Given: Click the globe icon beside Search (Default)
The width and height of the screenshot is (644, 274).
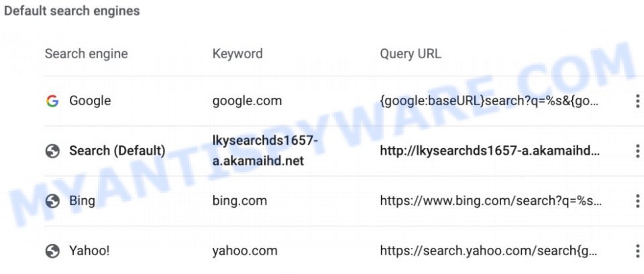Looking at the screenshot, I should click(52, 151).
